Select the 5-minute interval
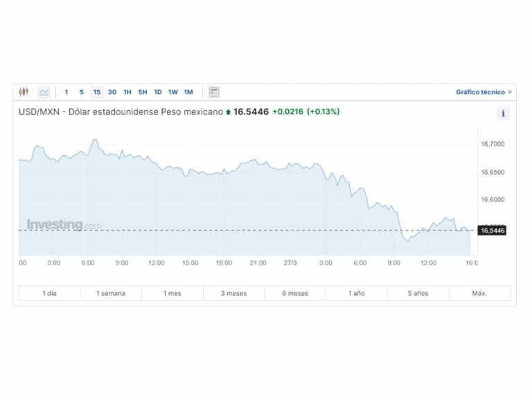 point(82,91)
